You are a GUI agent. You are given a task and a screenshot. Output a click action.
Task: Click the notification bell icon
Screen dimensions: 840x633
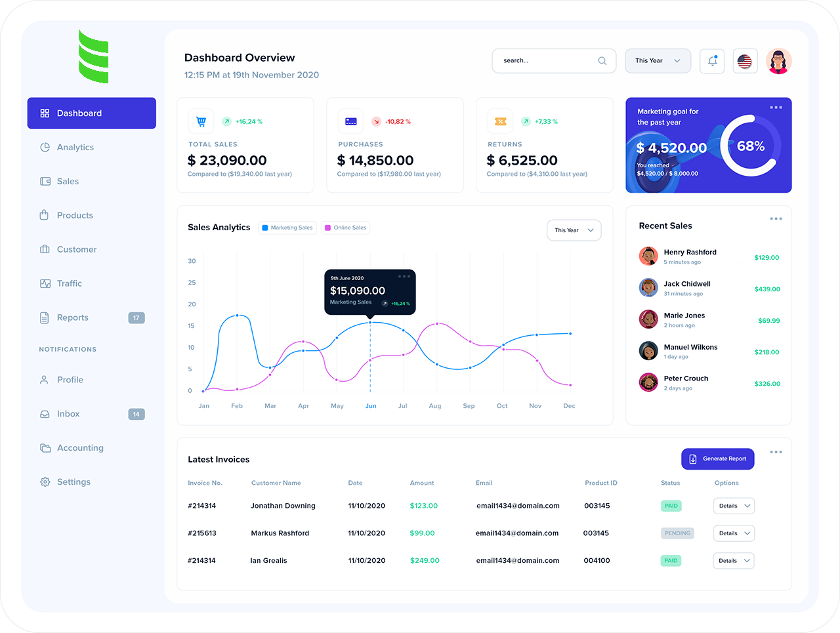click(x=712, y=60)
